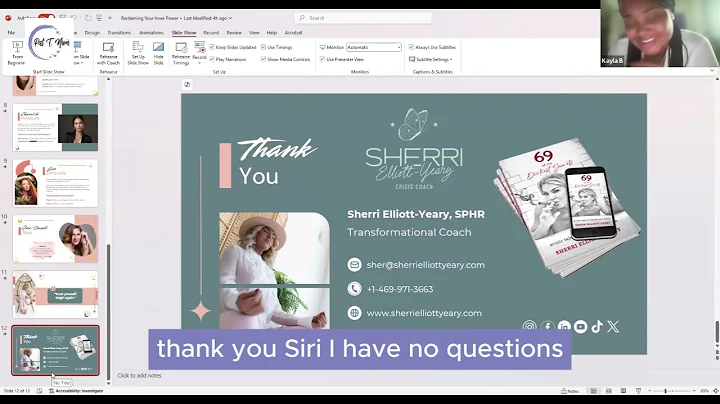Start Rehearse Timings
Viewport: 720px width, 404px height.
(x=181, y=54)
